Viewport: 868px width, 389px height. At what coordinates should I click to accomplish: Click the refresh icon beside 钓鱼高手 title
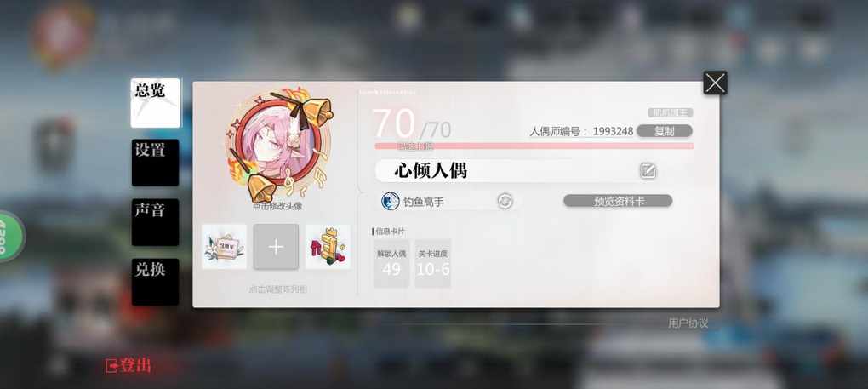coord(505,201)
